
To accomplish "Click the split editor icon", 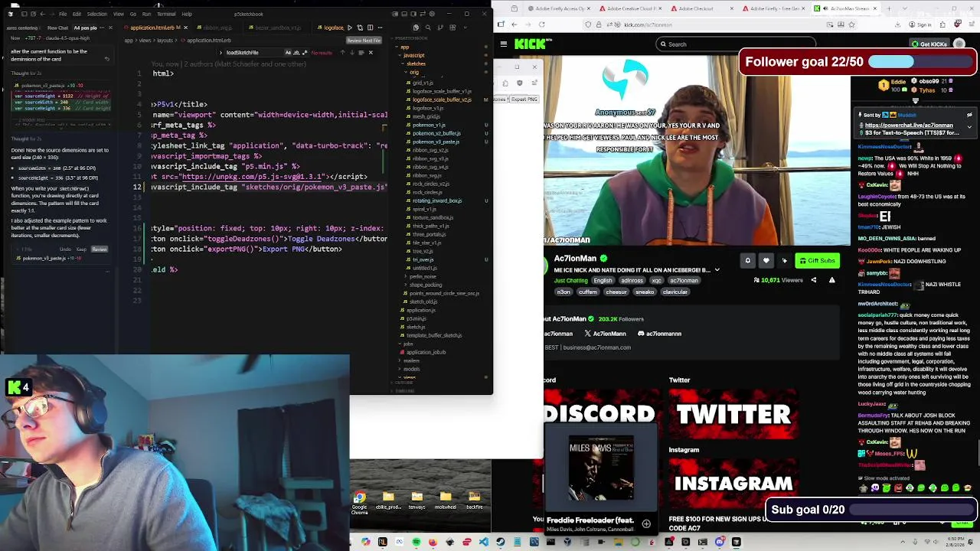I will click(x=371, y=28).
